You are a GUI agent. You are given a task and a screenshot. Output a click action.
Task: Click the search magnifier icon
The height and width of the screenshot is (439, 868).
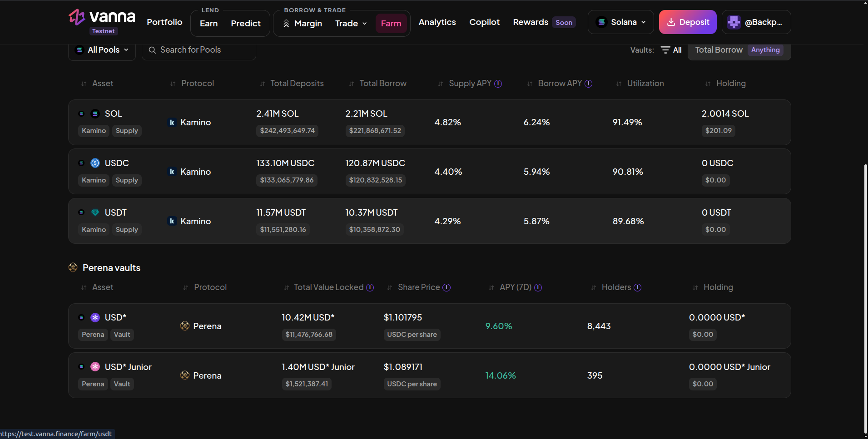coord(152,50)
